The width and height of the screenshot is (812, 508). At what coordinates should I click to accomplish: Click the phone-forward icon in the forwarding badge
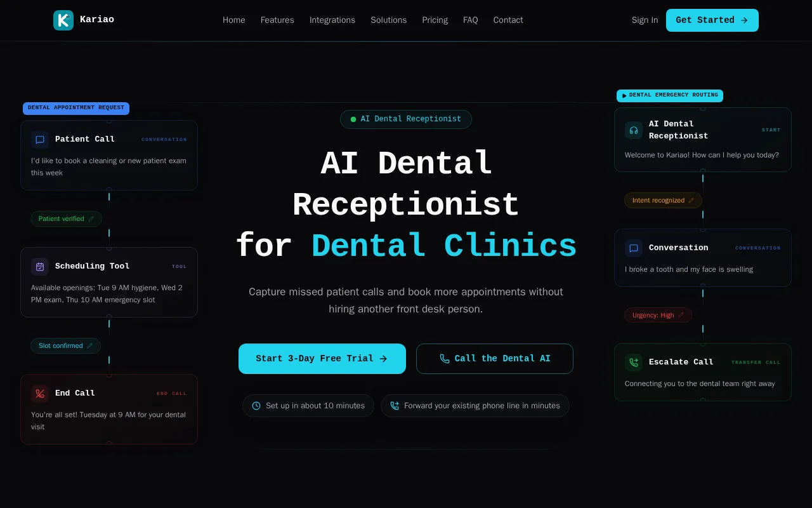[x=395, y=406]
